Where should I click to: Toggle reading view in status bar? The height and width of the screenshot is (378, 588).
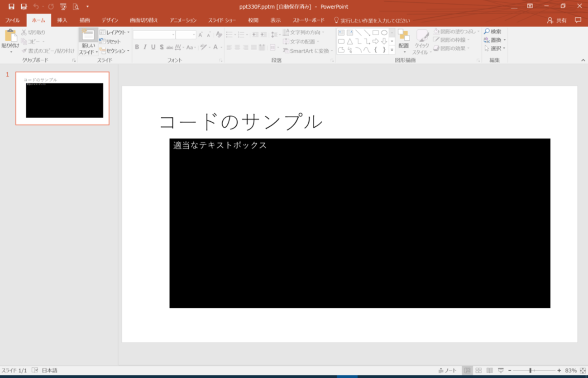(489, 370)
